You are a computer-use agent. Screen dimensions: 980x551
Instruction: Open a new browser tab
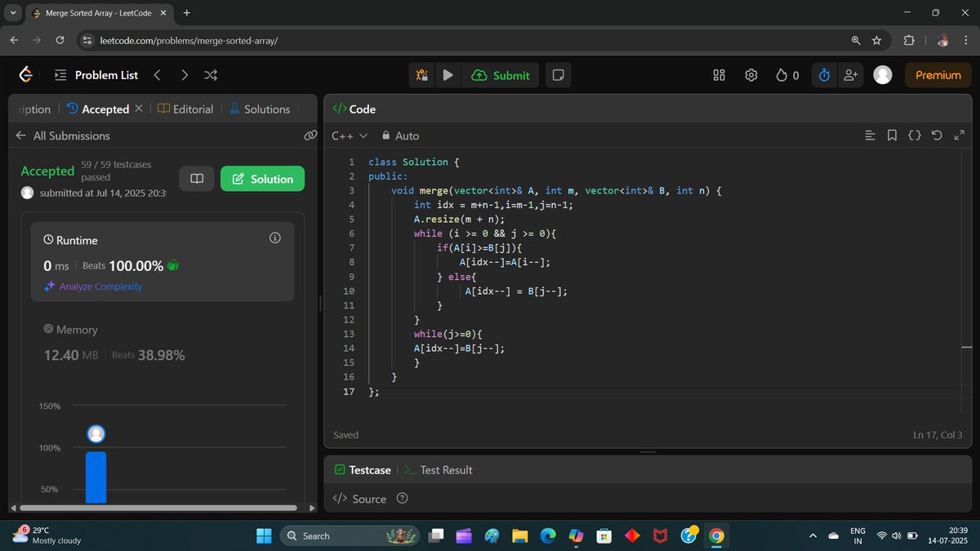(187, 13)
